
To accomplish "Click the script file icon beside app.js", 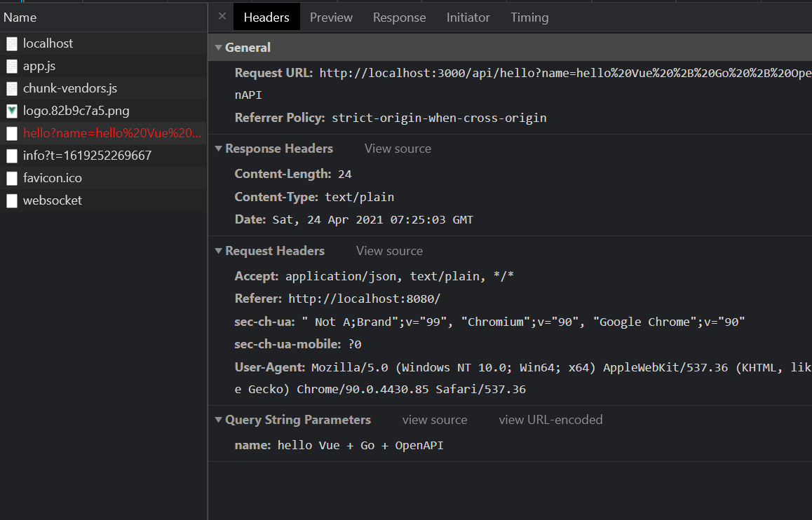I will pos(12,67).
